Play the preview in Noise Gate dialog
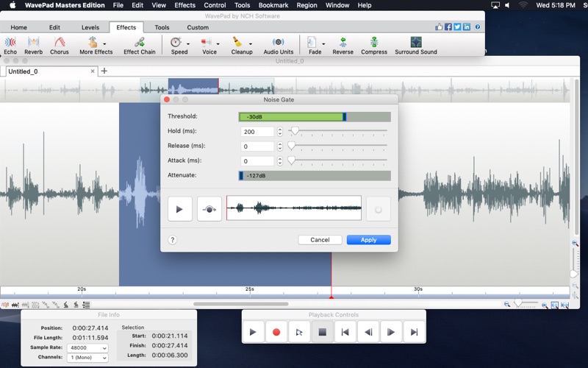The image size is (588, 368). [180, 209]
